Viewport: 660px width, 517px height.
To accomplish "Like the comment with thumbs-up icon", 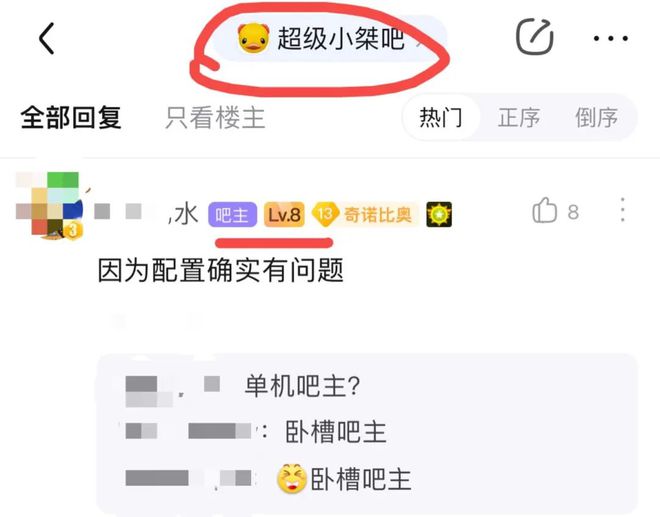I will 544,211.
